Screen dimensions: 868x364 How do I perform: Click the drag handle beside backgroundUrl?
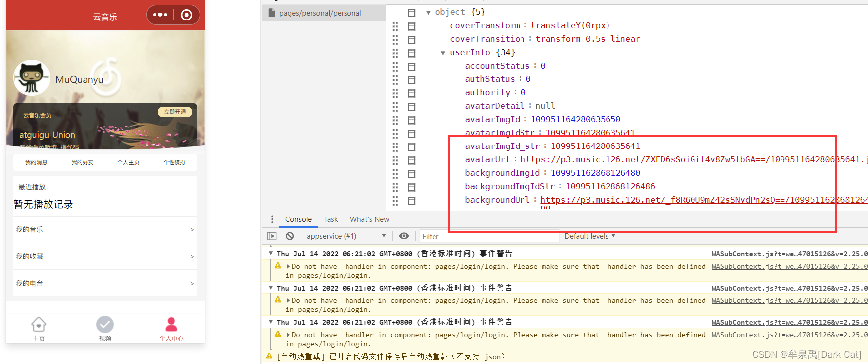click(395, 201)
